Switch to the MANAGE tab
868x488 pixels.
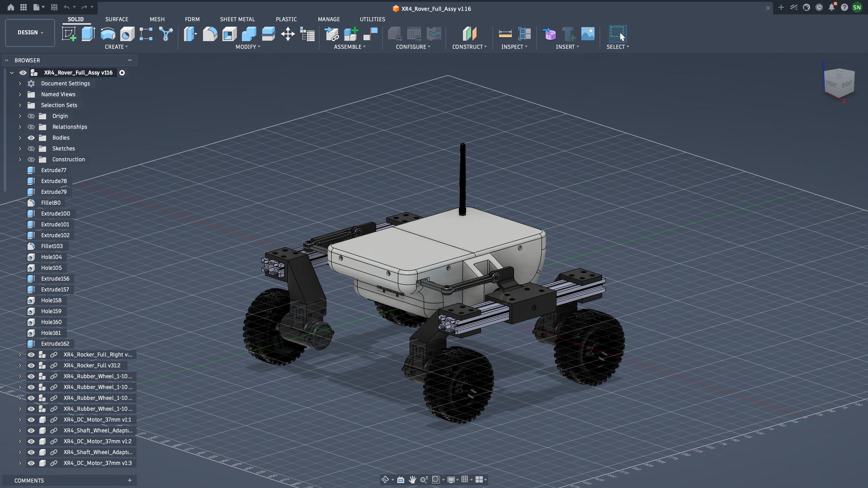pyautogui.click(x=329, y=19)
